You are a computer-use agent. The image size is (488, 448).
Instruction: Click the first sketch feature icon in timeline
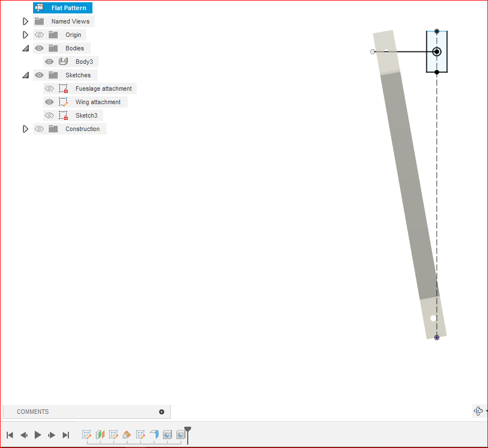coord(87,435)
